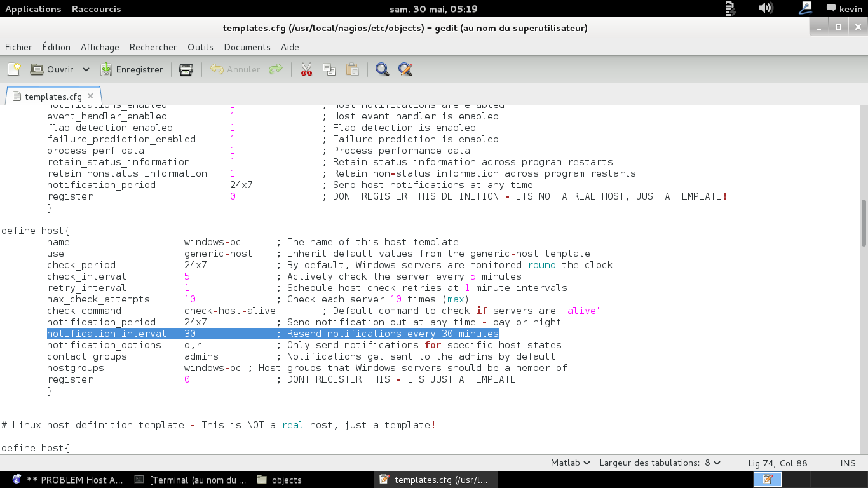Switch to the objects folder taskbar window

[280, 480]
